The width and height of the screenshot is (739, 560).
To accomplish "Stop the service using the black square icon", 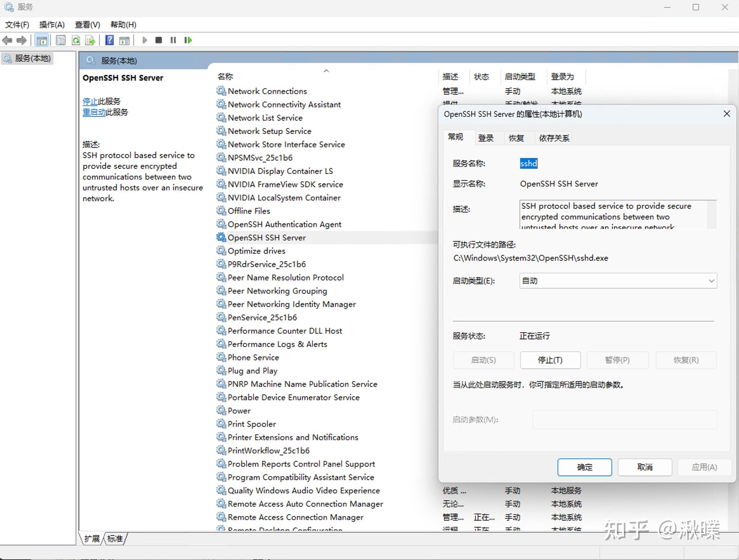I will point(158,40).
